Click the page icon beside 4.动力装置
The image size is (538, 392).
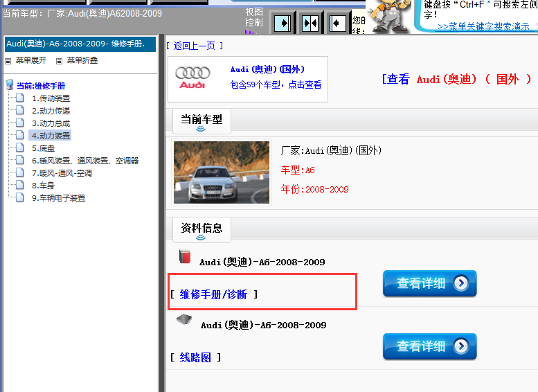tap(20, 135)
